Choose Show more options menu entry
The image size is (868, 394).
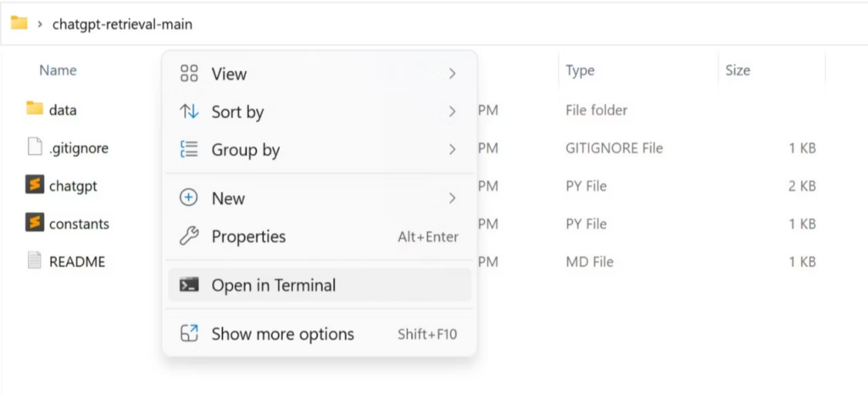(320, 334)
